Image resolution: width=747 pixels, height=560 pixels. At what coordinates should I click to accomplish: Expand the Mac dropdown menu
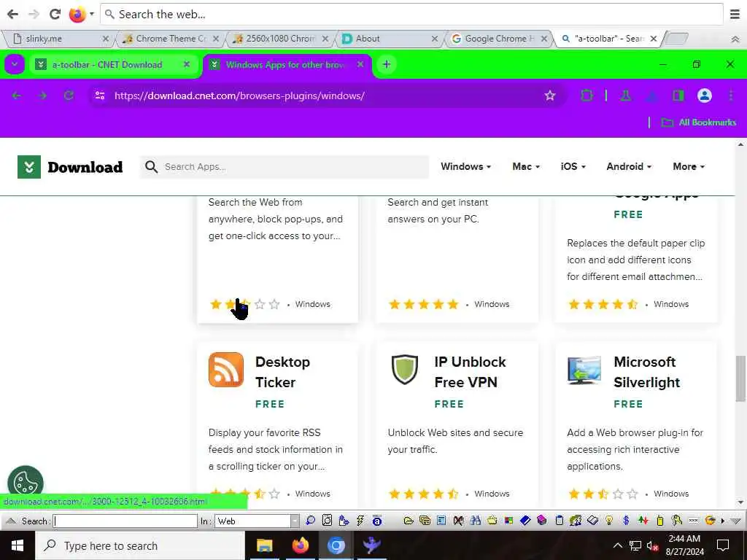coord(526,166)
